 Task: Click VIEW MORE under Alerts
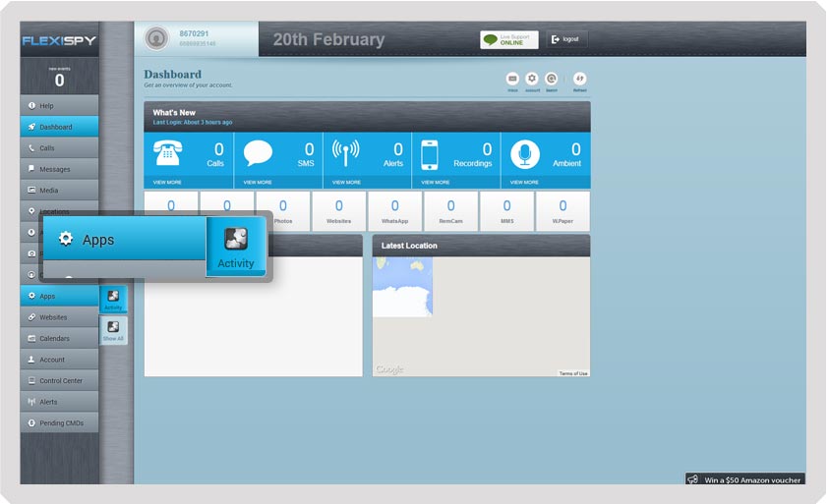click(346, 183)
